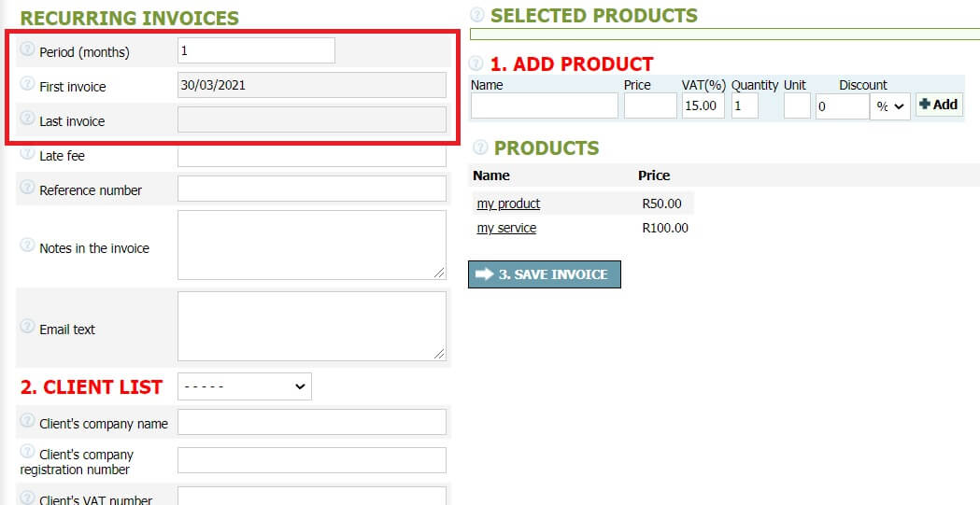Image resolution: width=980 pixels, height=505 pixels.
Task: Click the 3. Save Invoice button
Action: click(545, 274)
